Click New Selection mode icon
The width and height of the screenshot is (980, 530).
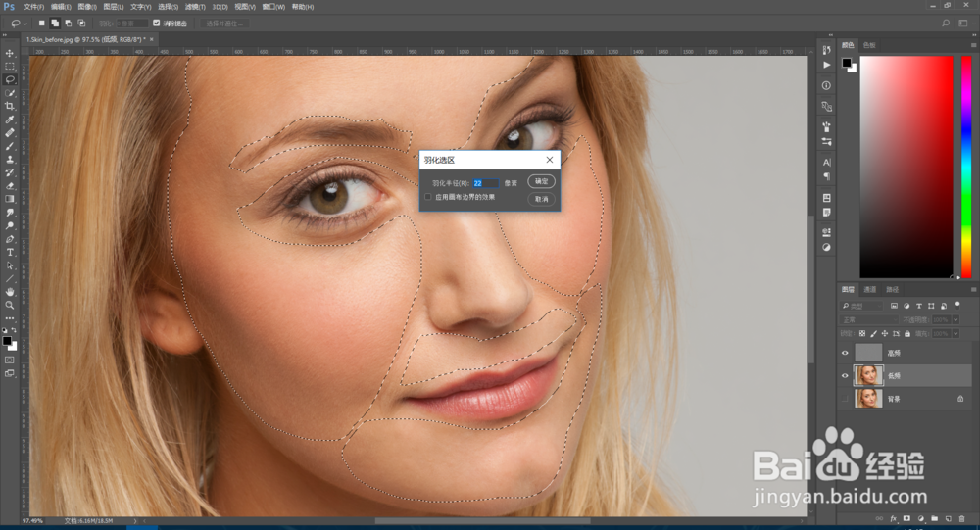(42, 24)
